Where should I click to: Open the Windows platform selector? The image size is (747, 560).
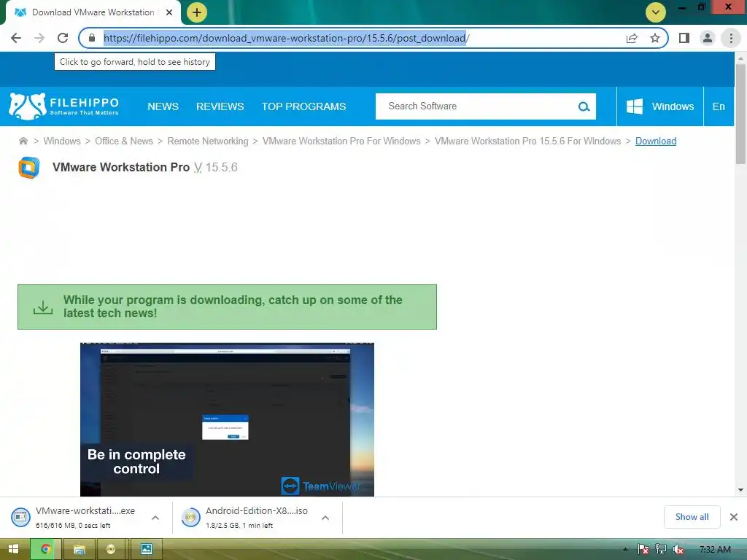click(659, 106)
